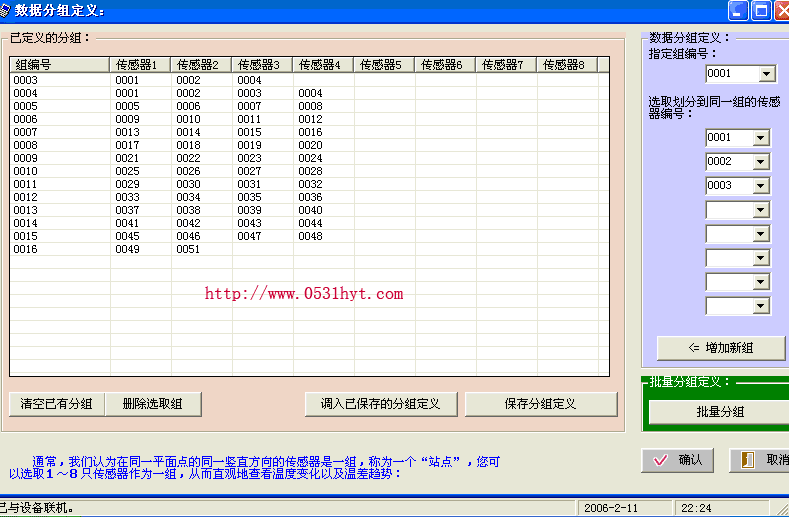The width and height of the screenshot is (800, 517).
Task: Click 清空已有分组 to clear groups
Action: pyautogui.click(x=57, y=404)
